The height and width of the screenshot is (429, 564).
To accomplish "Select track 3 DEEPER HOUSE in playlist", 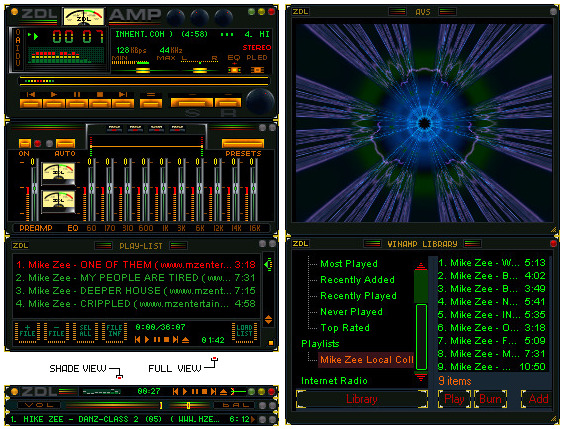I will click(x=136, y=291).
